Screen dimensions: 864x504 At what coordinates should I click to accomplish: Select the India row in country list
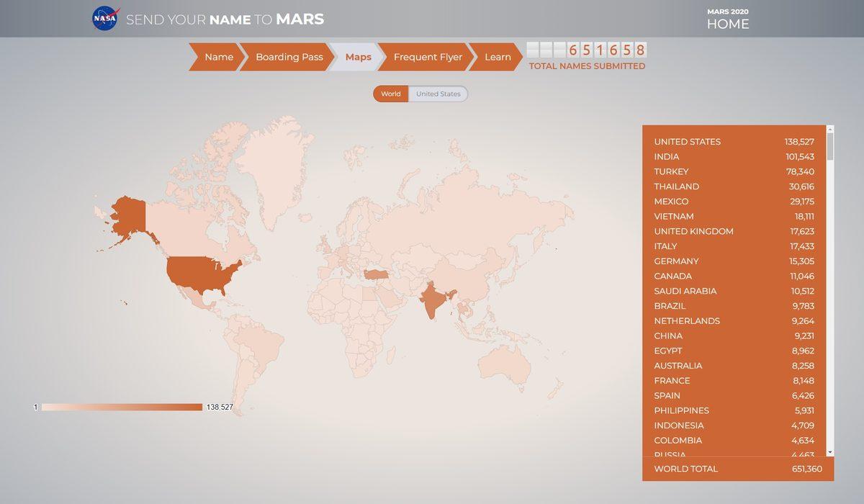point(734,156)
